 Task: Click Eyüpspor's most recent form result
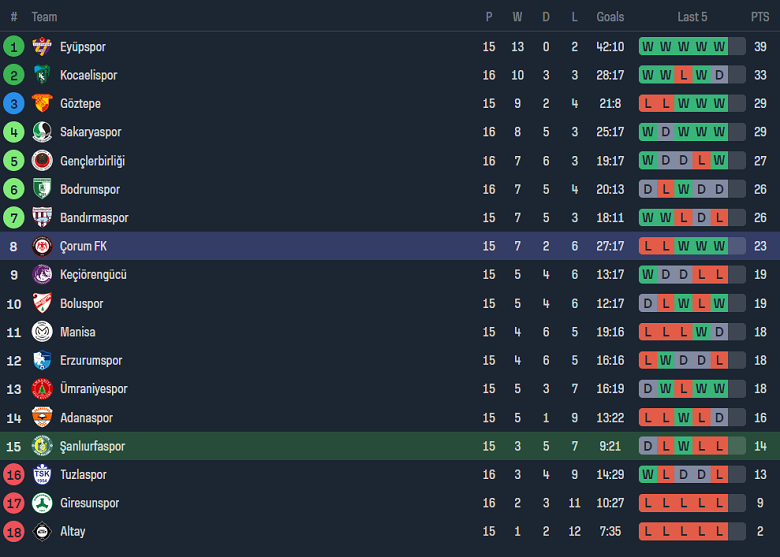tap(719, 47)
